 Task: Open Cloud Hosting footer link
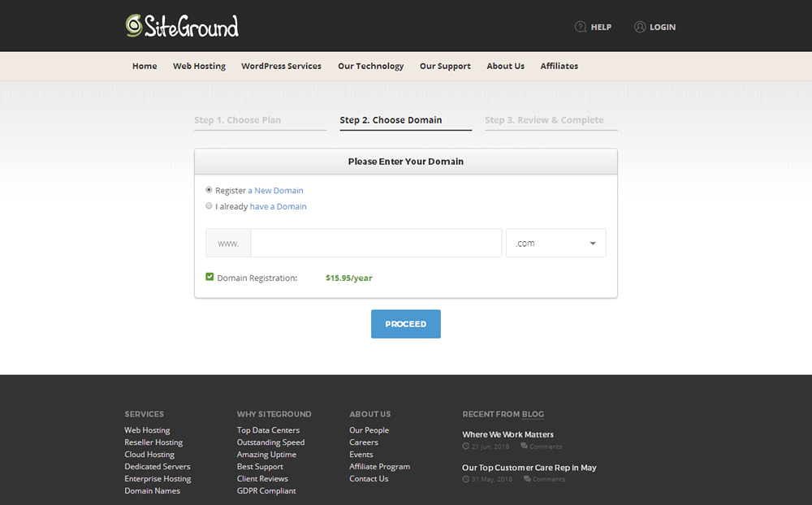(x=149, y=455)
